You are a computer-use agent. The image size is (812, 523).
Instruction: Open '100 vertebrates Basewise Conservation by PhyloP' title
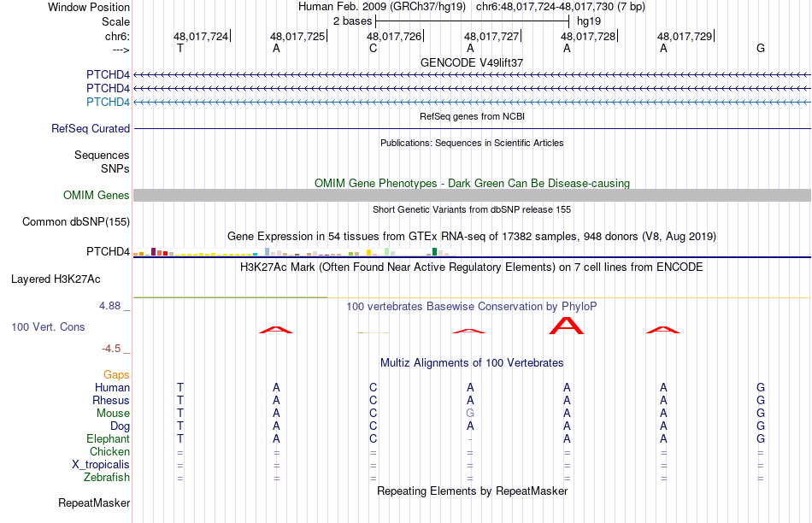pyautogui.click(x=472, y=307)
